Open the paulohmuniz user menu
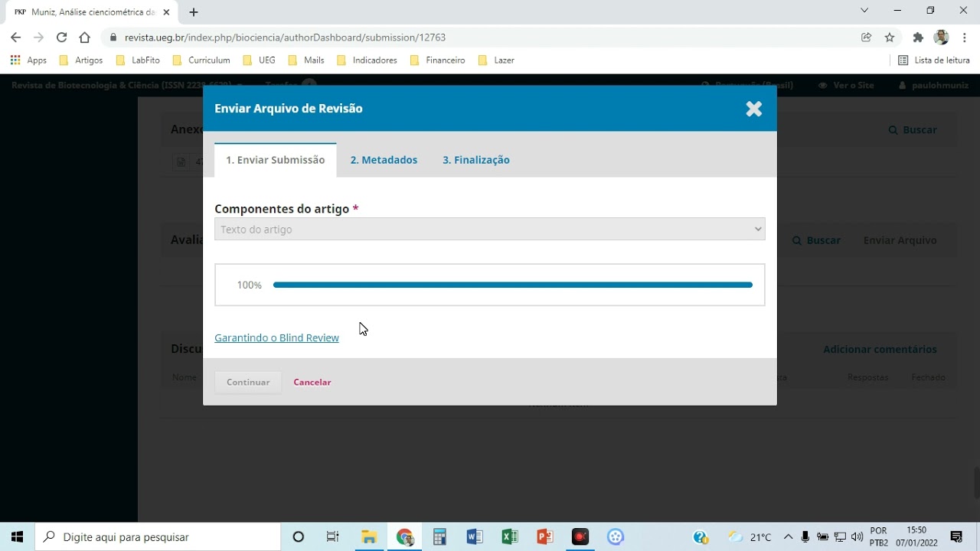980x551 pixels. click(x=934, y=85)
